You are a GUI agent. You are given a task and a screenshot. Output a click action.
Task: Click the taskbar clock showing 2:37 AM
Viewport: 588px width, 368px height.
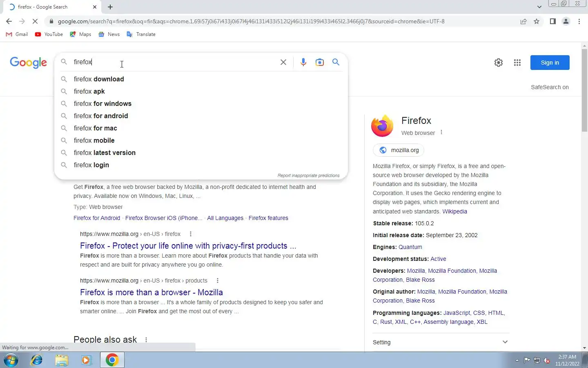(567, 360)
